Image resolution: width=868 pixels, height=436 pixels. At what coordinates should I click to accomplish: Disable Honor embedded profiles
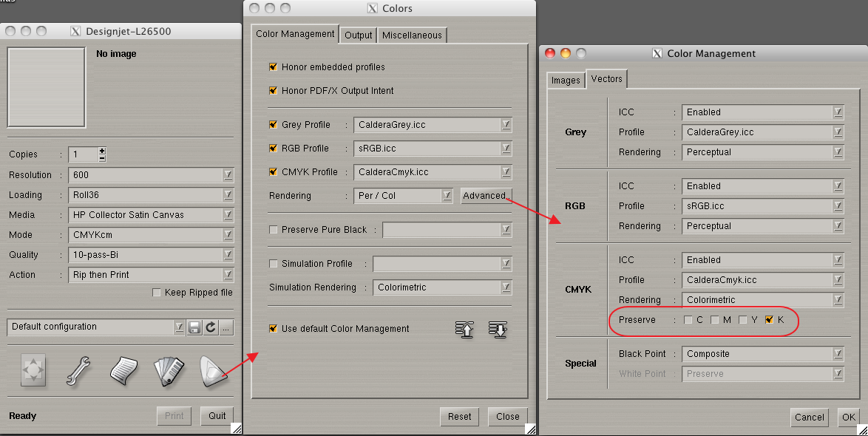(274, 67)
